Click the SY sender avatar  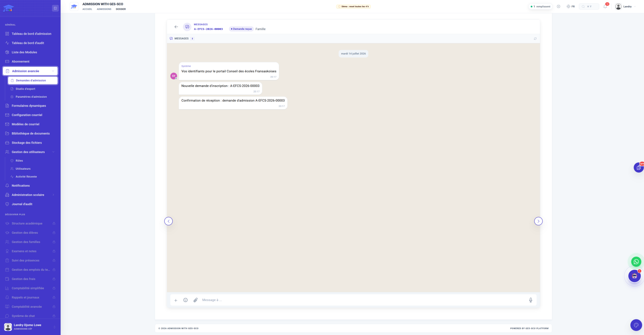pyautogui.click(x=174, y=76)
